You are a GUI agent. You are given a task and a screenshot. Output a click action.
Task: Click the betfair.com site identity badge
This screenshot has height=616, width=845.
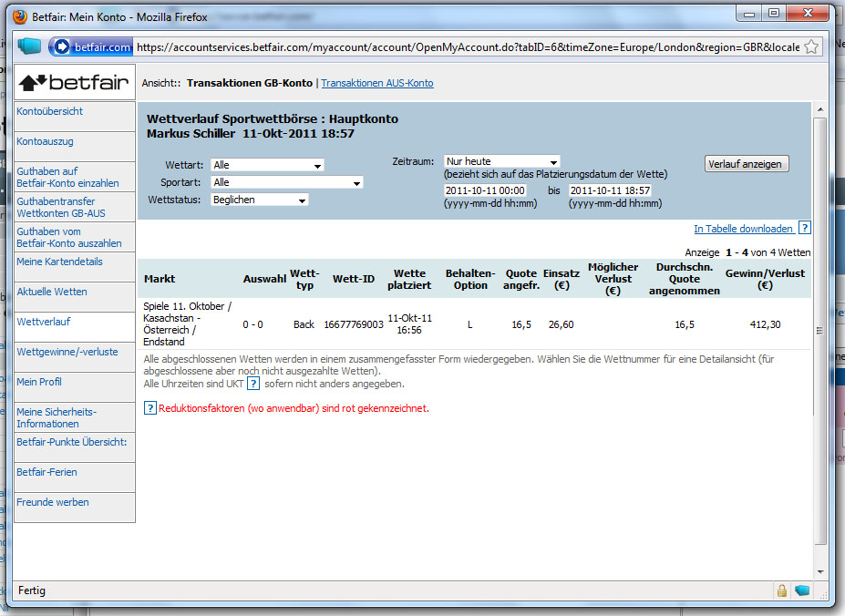[x=92, y=46]
